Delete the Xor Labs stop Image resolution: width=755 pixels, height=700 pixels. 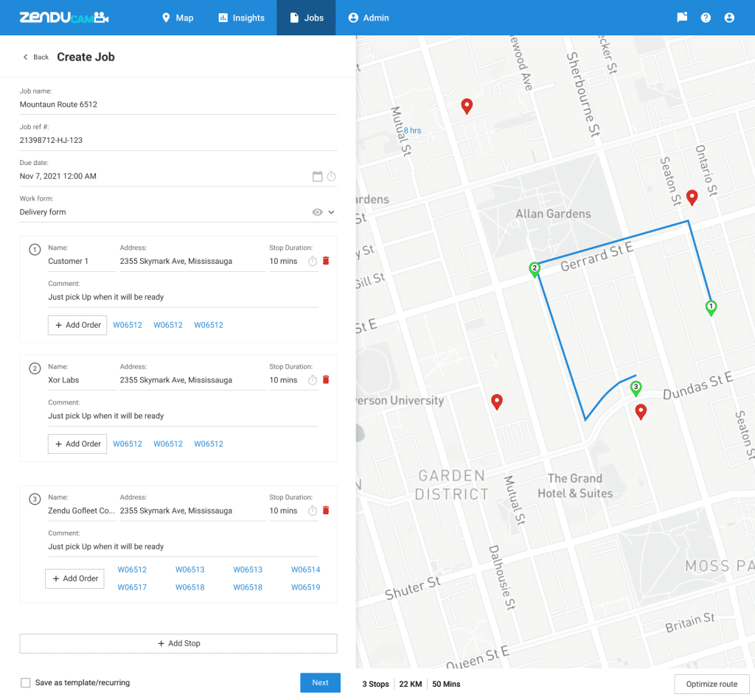[x=326, y=379]
